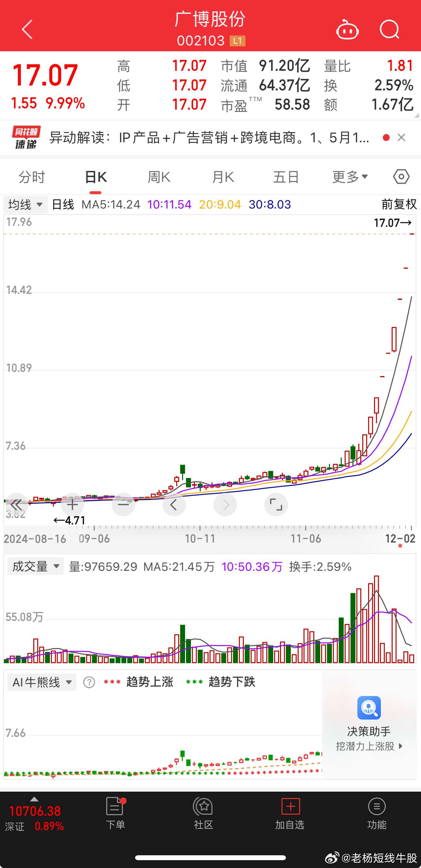The image size is (421, 868).
Task: Open the 功能 menu
Action: tap(377, 814)
